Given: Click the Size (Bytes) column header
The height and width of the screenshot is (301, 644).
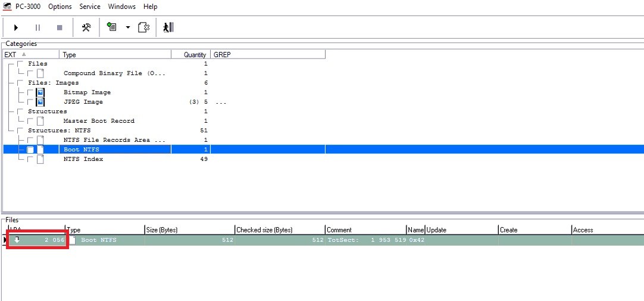Looking at the screenshot, I should coord(188,230).
